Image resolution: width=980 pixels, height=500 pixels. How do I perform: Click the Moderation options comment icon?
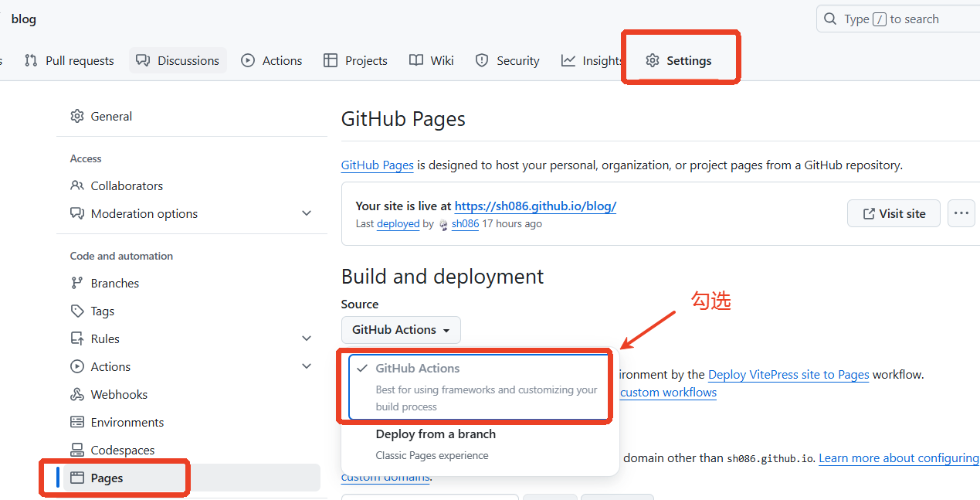77,213
